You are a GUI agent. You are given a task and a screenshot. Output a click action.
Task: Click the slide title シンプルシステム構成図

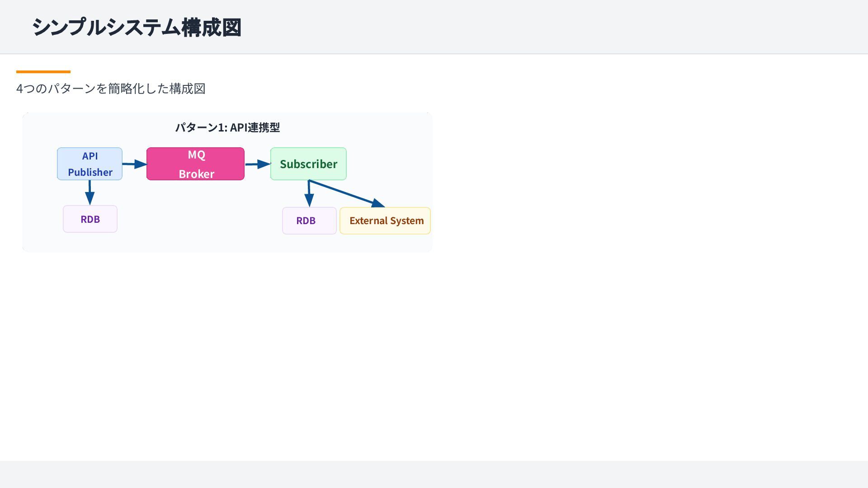(x=137, y=27)
